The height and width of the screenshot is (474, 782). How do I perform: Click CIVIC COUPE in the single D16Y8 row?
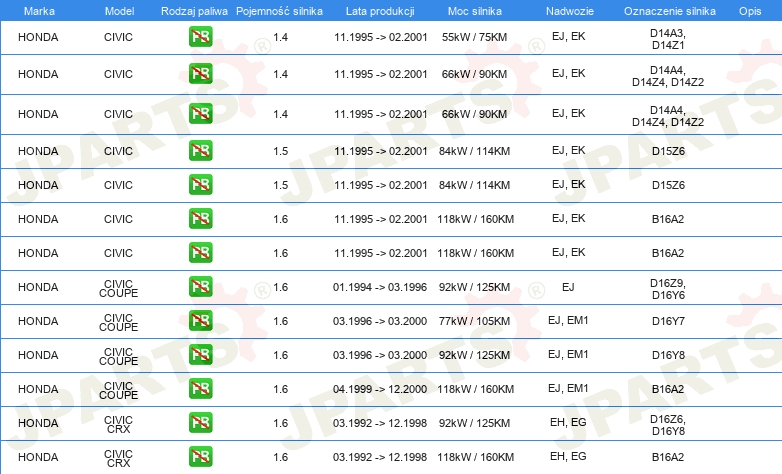tap(118, 356)
